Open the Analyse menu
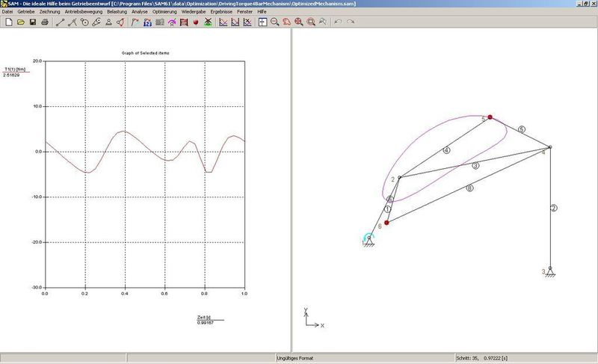The width and height of the screenshot is (598, 364). click(140, 12)
